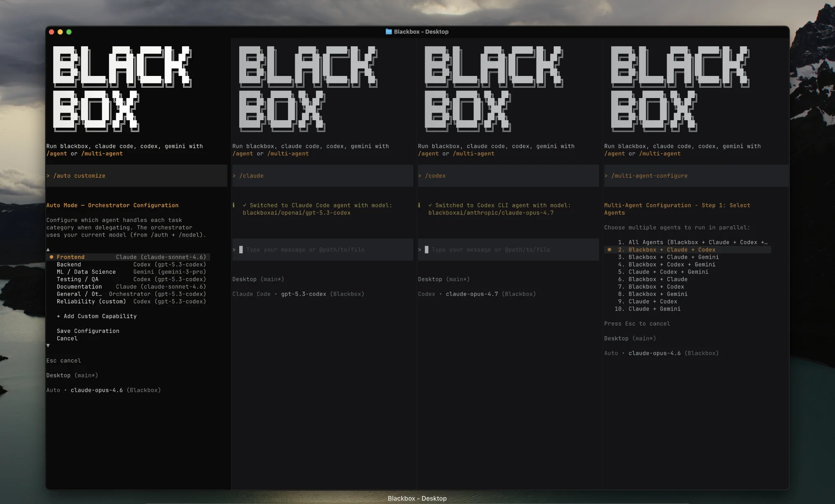Click Save Configuration
The width and height of the screenshot is (835, 504).
click(88, 331)
